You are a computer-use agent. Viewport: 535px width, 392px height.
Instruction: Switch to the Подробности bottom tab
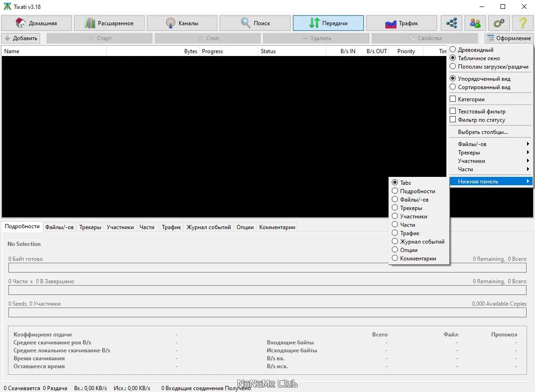click(x=22, y=226)
